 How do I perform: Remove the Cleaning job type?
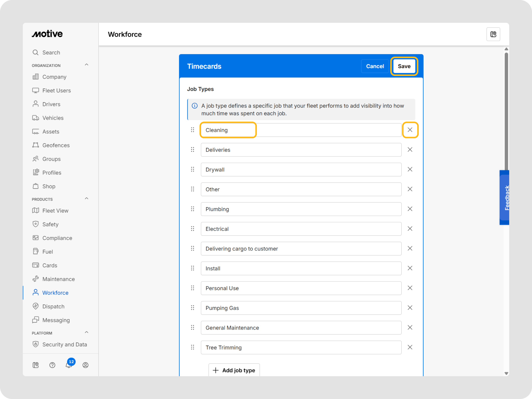pos(410,130)
